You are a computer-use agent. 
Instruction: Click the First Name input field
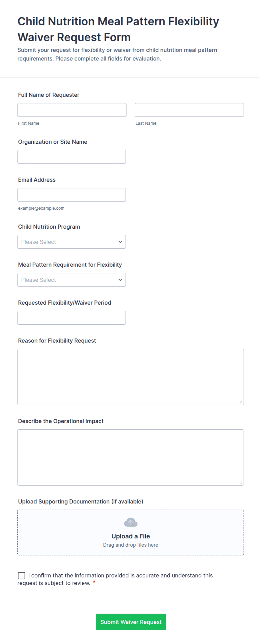(x=72, y=110)
